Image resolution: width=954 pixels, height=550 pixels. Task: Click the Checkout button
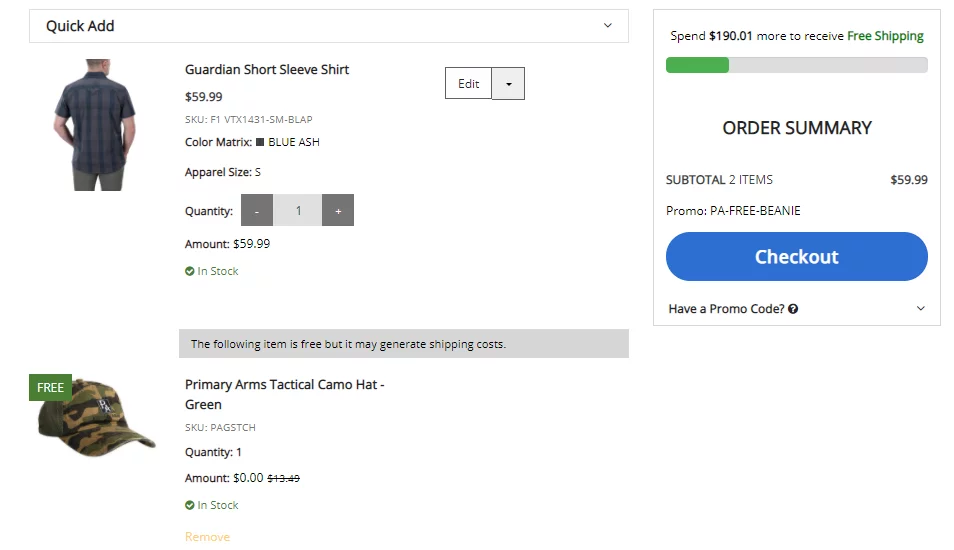click(x=796, y=256)
